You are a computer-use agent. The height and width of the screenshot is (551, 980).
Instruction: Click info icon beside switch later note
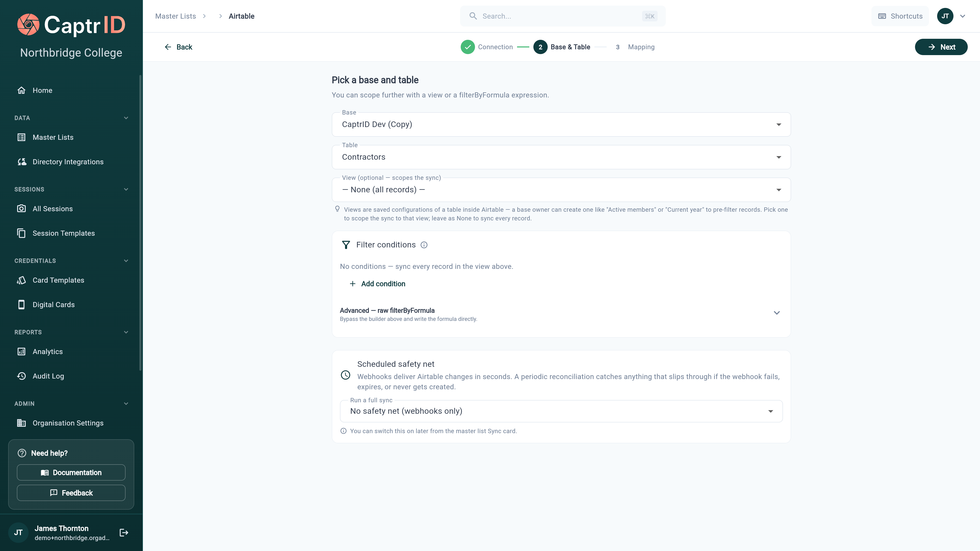(x=343, y=431)
